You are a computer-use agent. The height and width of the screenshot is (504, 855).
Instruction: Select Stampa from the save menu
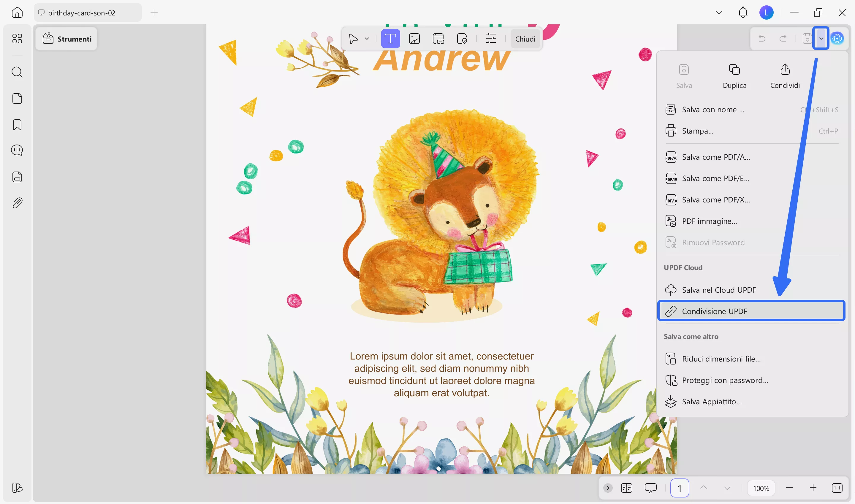tap(698, 130)
